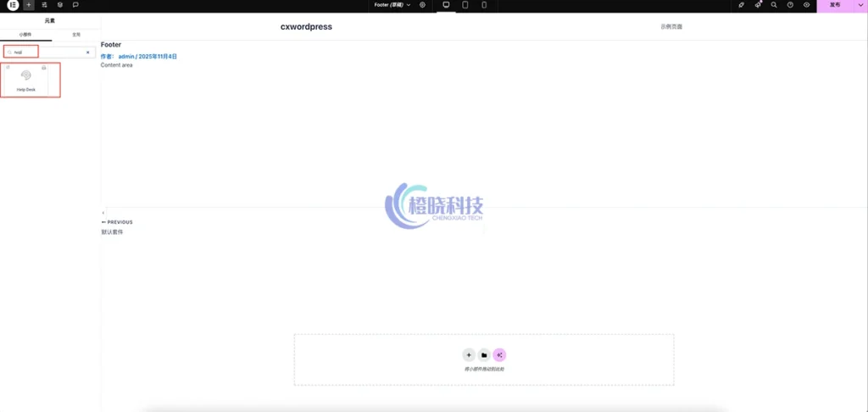Expand the publish options arrow

tap(860, 5)
